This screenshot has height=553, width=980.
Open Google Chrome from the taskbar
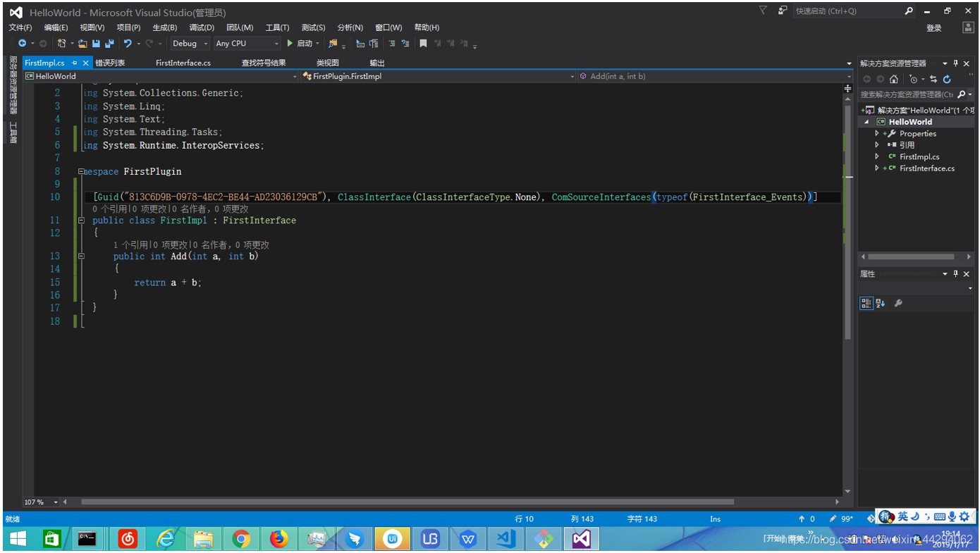tap(241, 540)
